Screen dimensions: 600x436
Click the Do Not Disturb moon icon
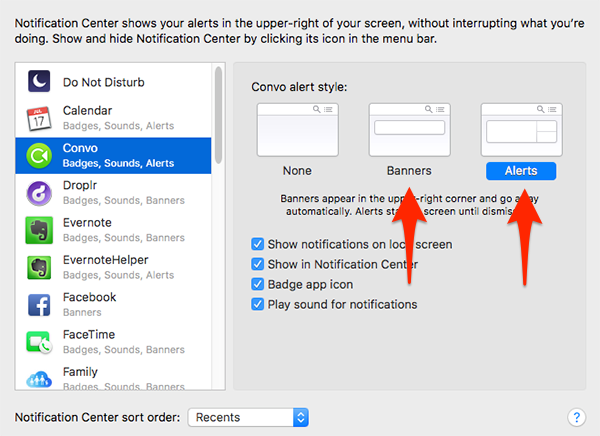point(39,80)
